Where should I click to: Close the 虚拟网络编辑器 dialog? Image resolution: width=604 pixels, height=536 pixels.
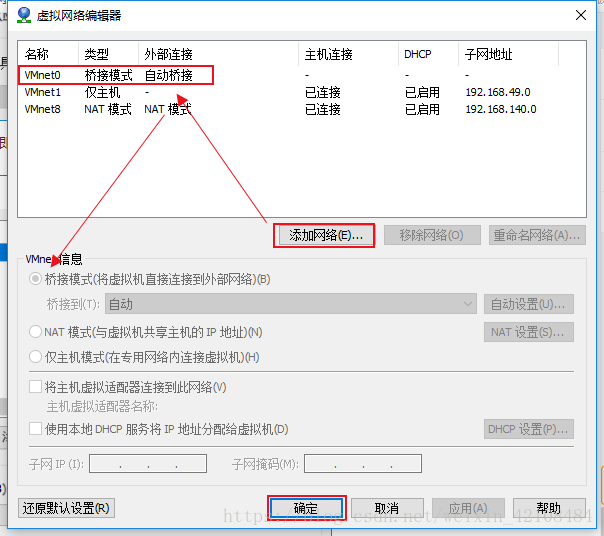tap(581, 15)
